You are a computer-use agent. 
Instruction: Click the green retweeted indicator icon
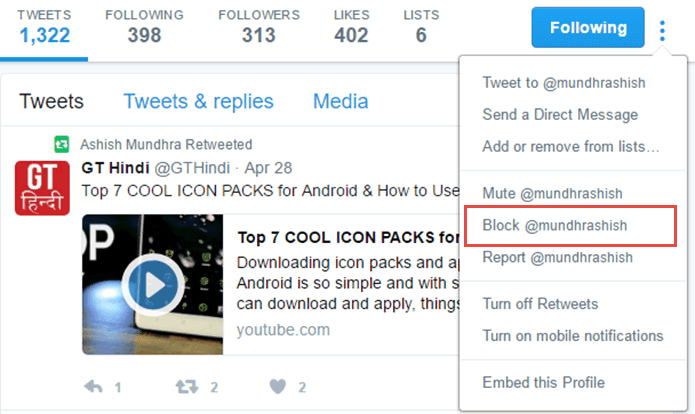[x=62, y=145]
